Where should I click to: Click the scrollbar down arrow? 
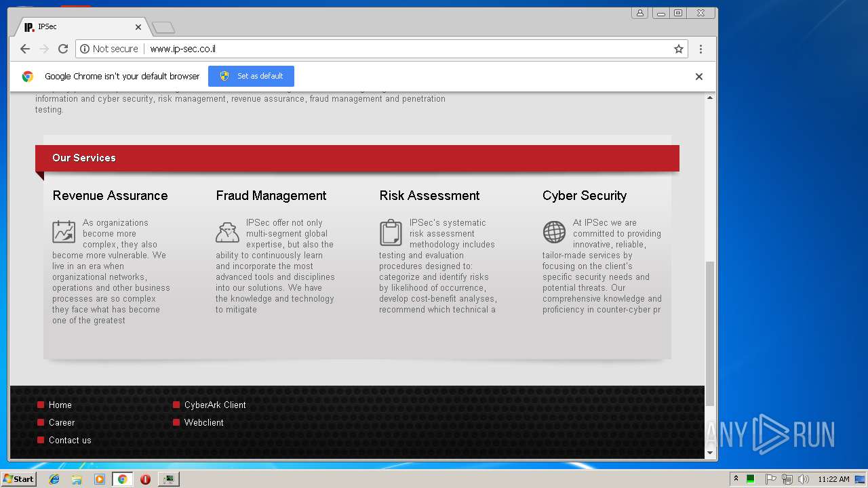(x=710, y=453)
